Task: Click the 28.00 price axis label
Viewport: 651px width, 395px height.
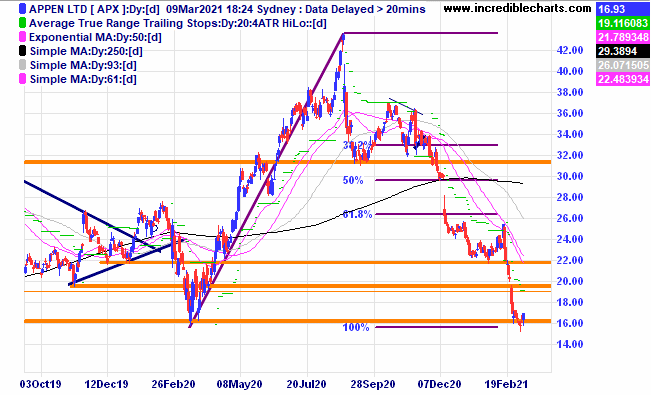Action: pyautogui.click(x=570, y=197)
